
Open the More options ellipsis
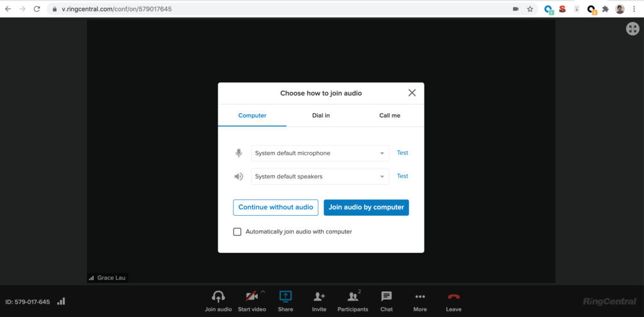[420, 297]
